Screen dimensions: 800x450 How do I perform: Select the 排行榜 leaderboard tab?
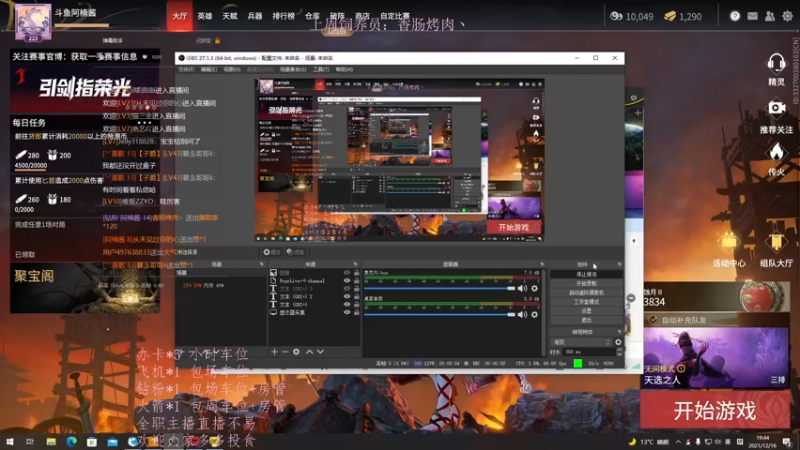pos(284,16)
